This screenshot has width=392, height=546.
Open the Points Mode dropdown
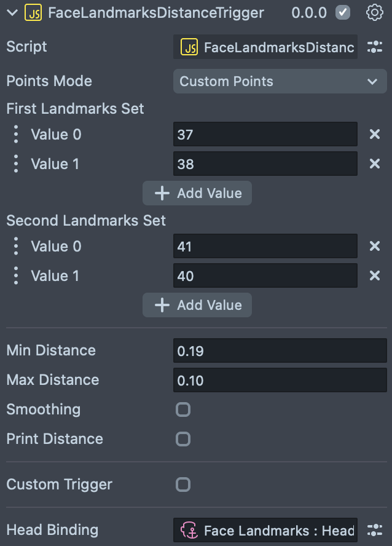[280, 81]
